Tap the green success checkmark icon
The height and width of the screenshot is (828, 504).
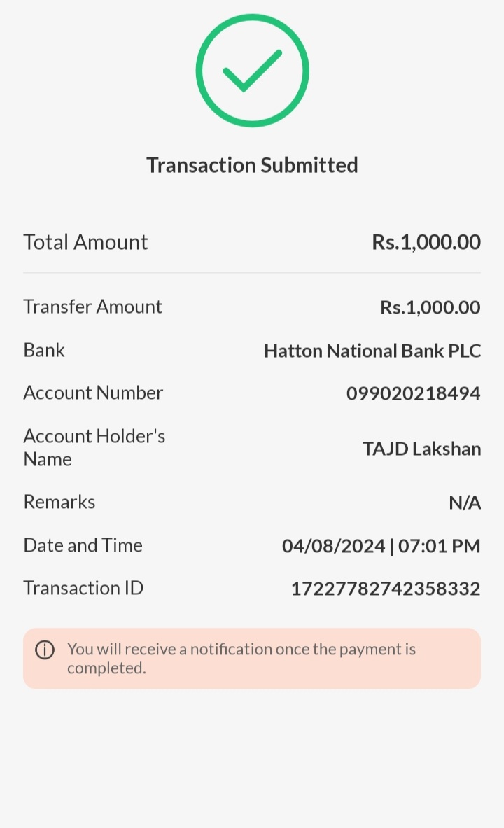click(252, 70)
